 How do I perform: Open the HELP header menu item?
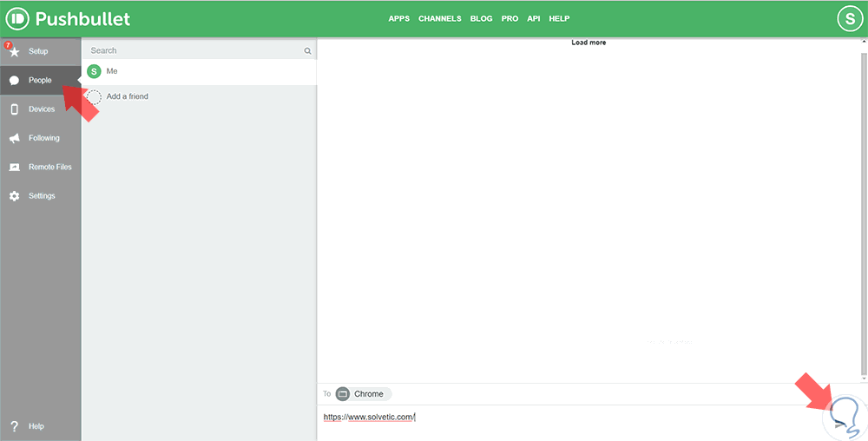point(559,19)
